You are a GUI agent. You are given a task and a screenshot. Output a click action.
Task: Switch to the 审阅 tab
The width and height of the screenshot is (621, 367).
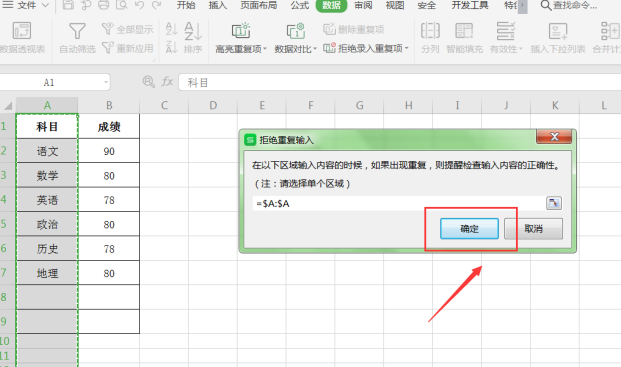(x=363, y=5)
